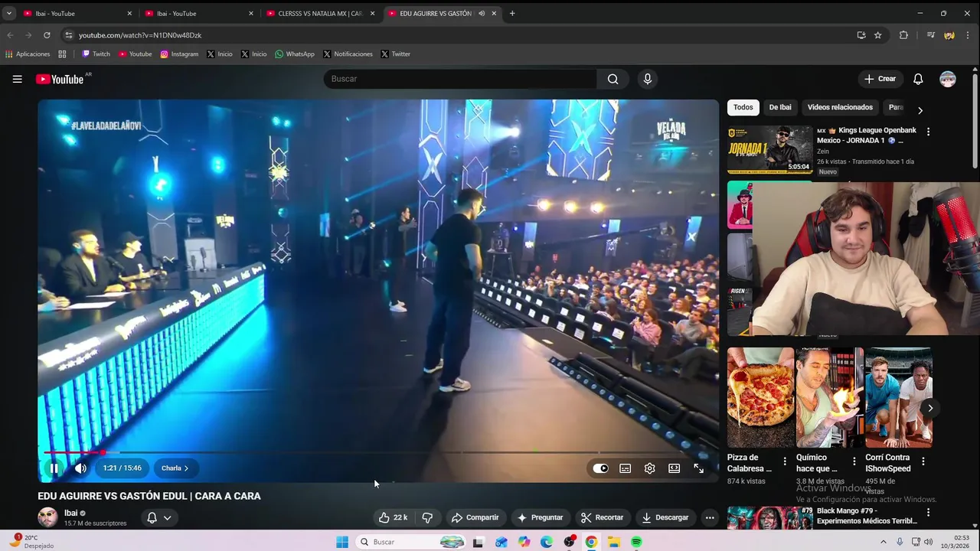The image size is (980, 551).
Task: Show next shorts with right arrow
Action: (929, 408)
